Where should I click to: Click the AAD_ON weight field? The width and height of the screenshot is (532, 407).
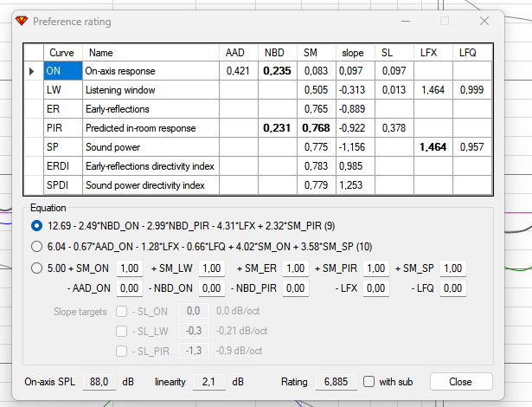(x=130, y=288)
